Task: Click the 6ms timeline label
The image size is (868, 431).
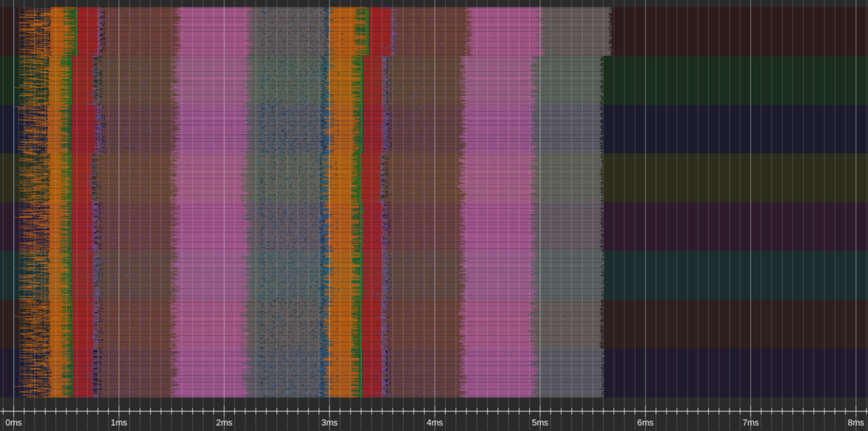Action: (x=646, y=422)
